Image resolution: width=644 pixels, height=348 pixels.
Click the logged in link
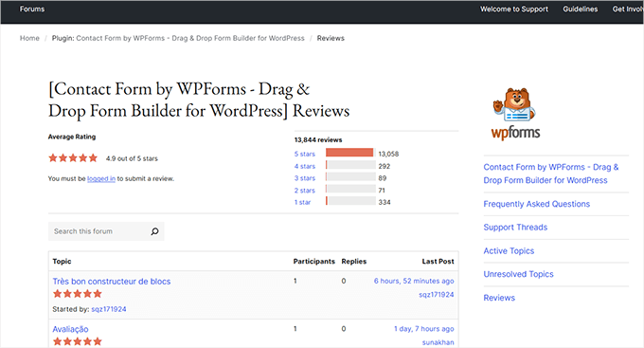tap(101, 178)
